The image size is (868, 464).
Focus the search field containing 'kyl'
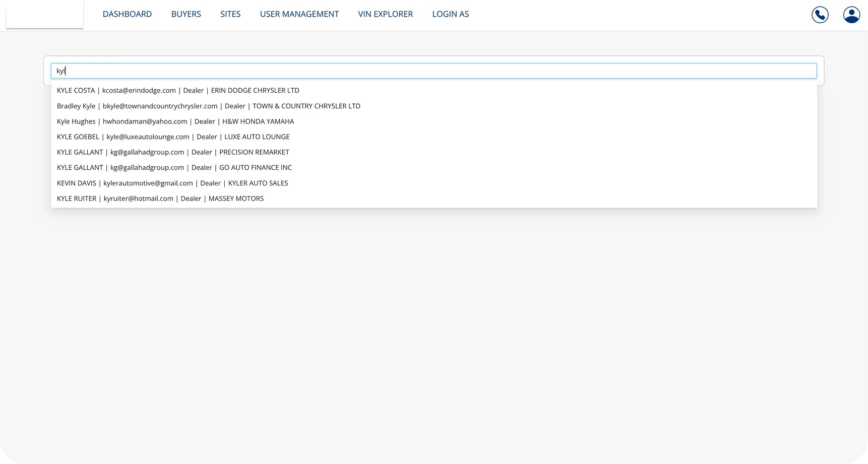[x=433, y=71]
